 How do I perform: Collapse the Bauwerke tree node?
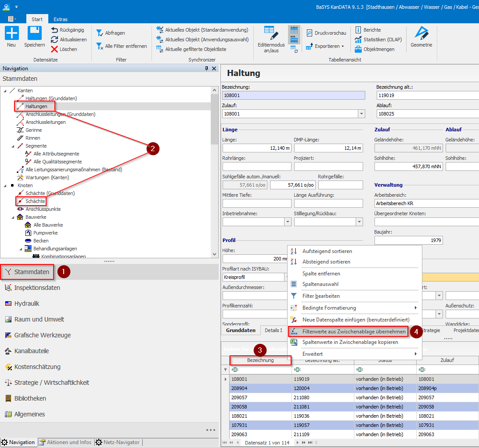pyautogui.click(x=13, y=217)
